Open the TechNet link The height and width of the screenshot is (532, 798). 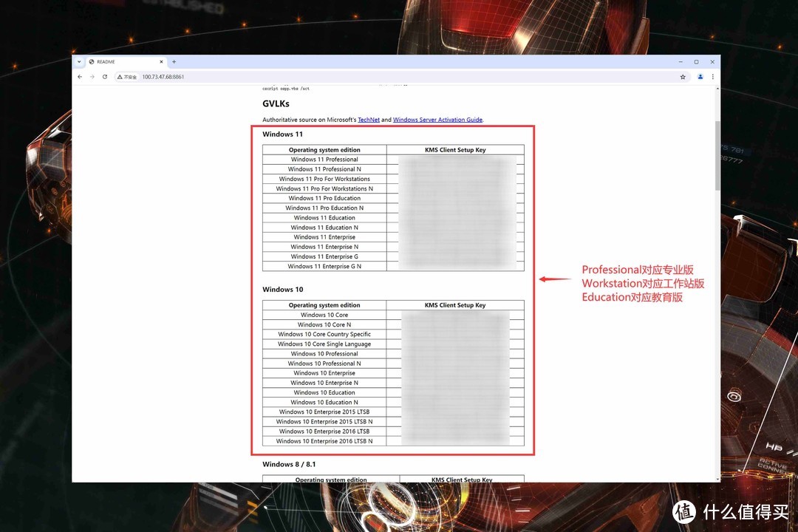point(369,120)
